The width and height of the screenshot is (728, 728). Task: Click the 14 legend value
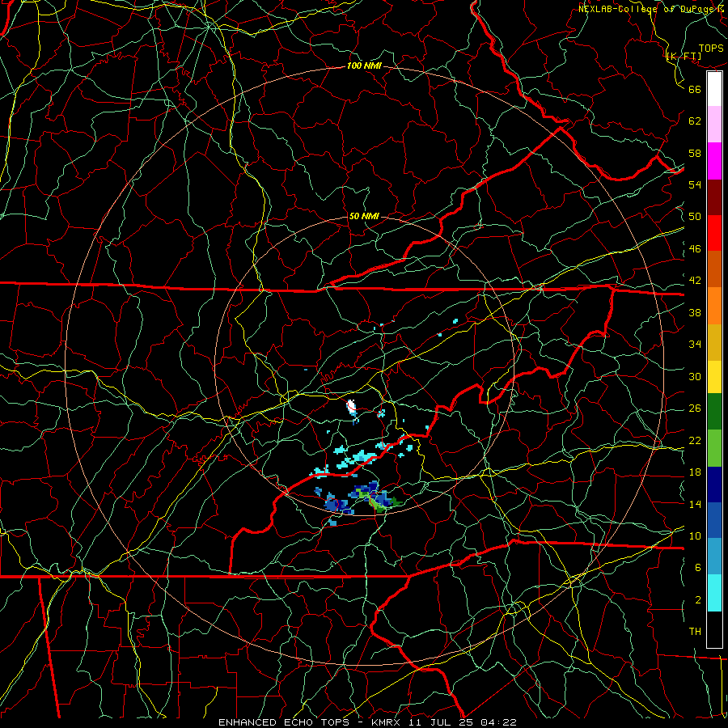(695, 504)
